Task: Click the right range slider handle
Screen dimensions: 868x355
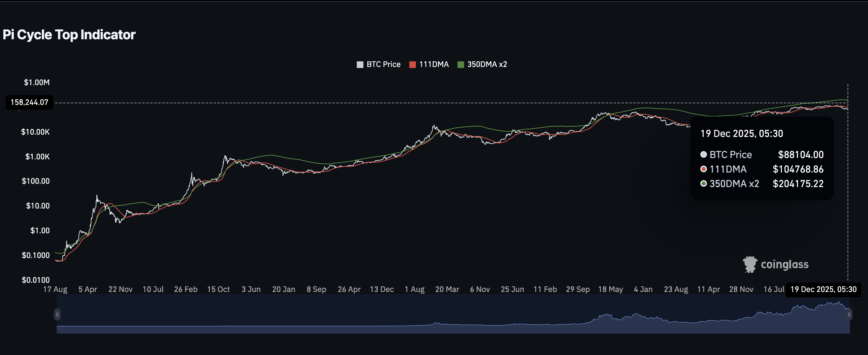Action: pos(849,314)
